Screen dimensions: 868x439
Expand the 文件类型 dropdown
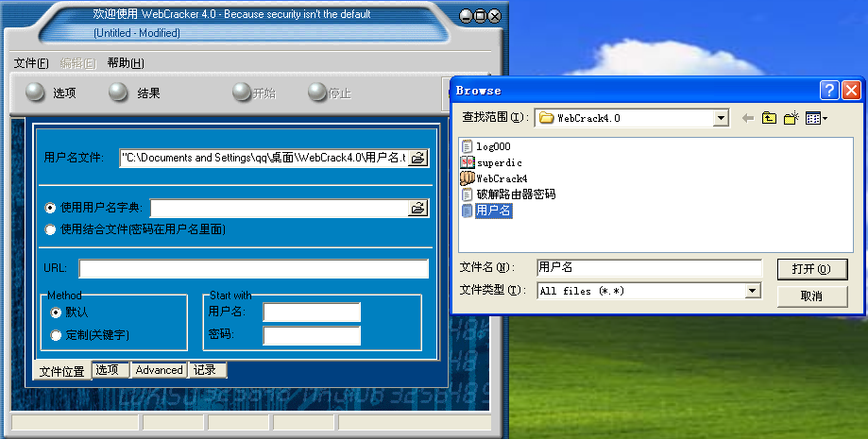[752, 291]
